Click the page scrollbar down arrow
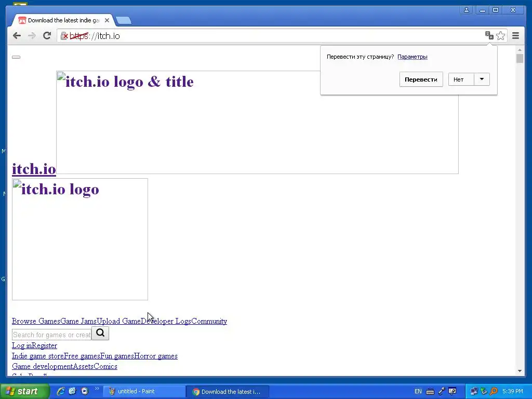 tap(520, 371)
